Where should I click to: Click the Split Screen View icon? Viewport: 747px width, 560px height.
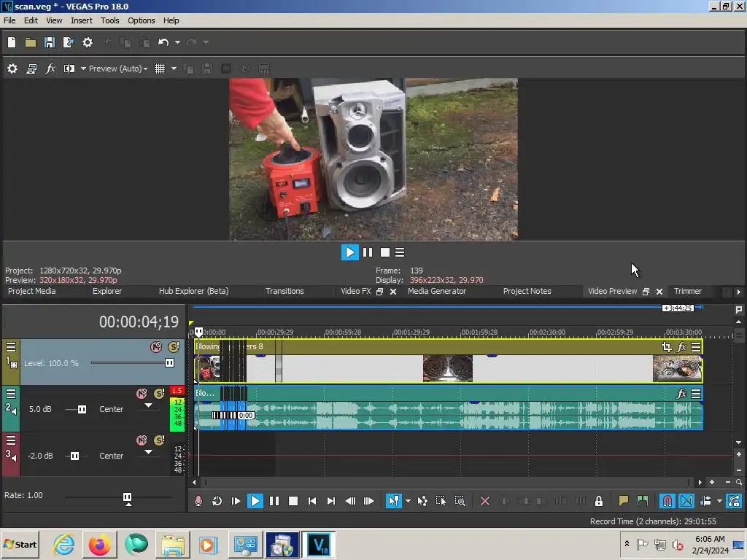click(69, 69)
